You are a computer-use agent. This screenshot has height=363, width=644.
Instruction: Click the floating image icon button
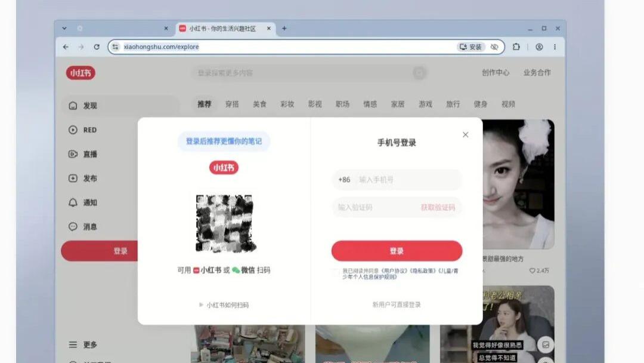(546, 345)
